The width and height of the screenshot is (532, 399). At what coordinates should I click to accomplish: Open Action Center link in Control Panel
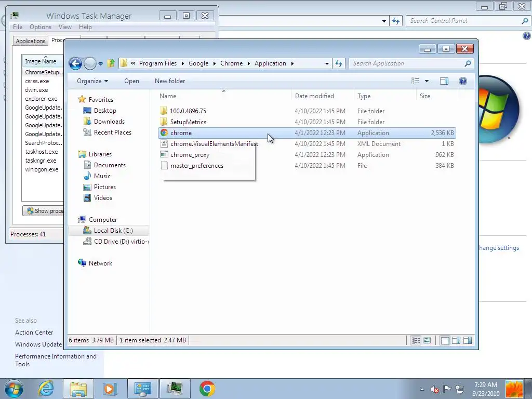(x=34, y=332)
